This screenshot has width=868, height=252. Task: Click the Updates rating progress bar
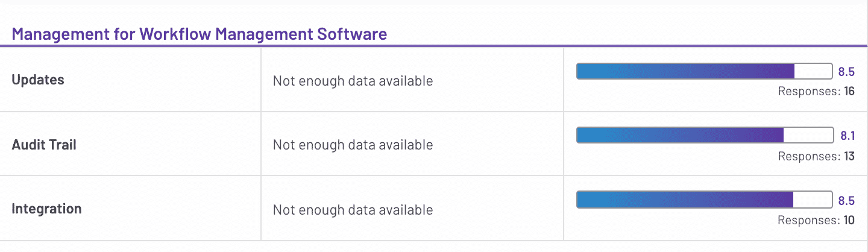click(x=704, y=71)
